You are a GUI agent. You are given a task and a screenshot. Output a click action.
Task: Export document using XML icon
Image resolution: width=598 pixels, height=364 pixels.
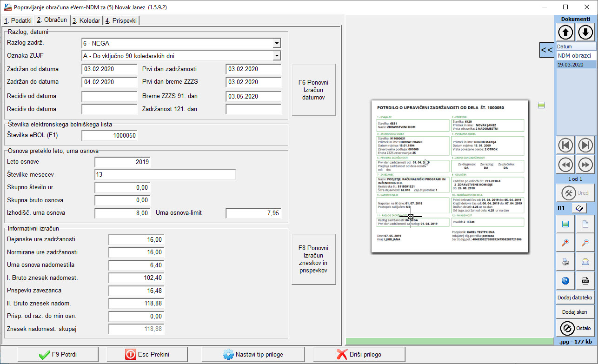pos(585,281)
